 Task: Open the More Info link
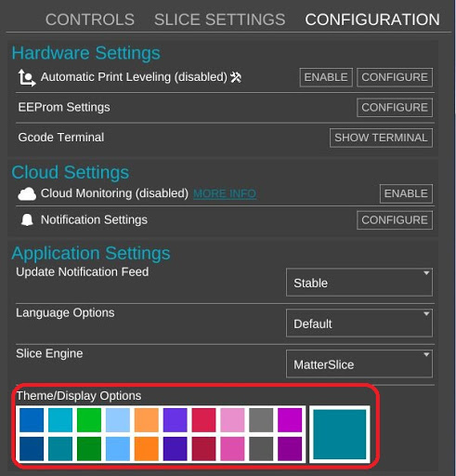tap(225, 194)
